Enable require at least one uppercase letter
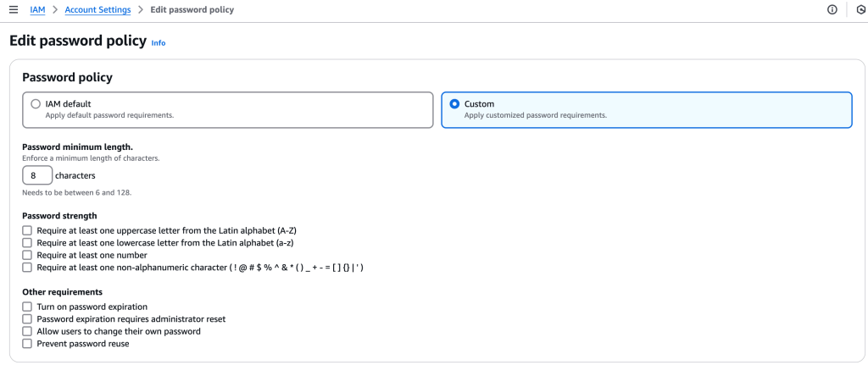868x365 pixels. tap(28, 230)
